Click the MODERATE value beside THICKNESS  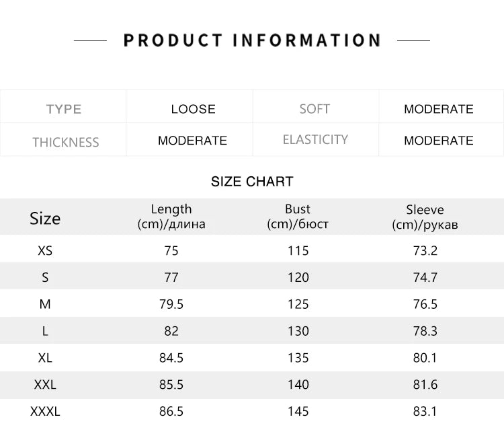click(x=192, y=141)
